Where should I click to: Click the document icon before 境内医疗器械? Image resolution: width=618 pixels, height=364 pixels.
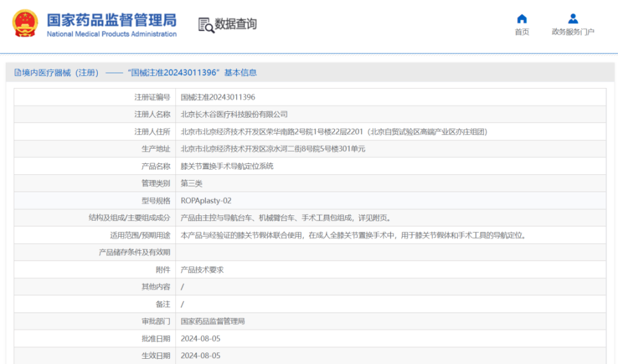click(x=18, y=73)
